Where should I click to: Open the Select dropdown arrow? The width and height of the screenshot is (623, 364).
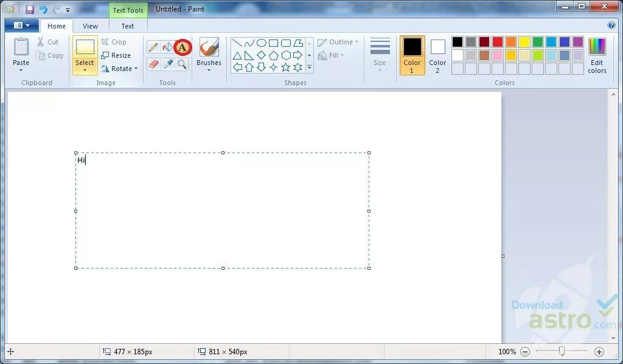tap(85, 70)
